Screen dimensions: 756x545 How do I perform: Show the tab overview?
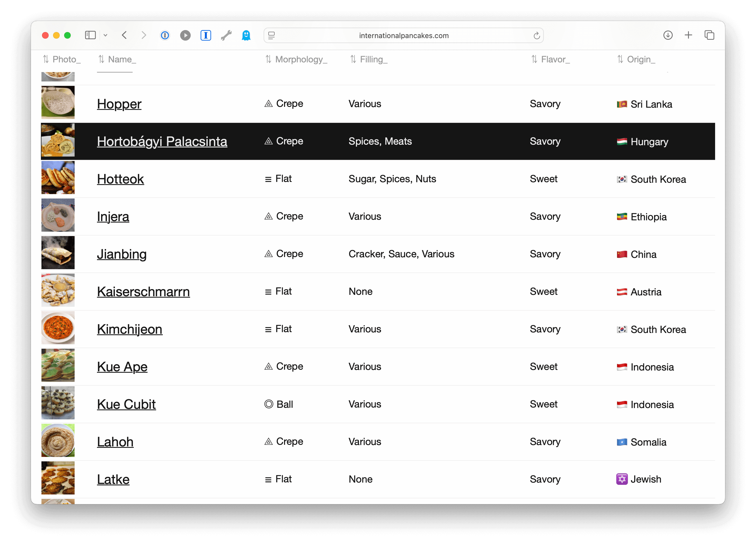pyautogui.click(x=709, y=35)
